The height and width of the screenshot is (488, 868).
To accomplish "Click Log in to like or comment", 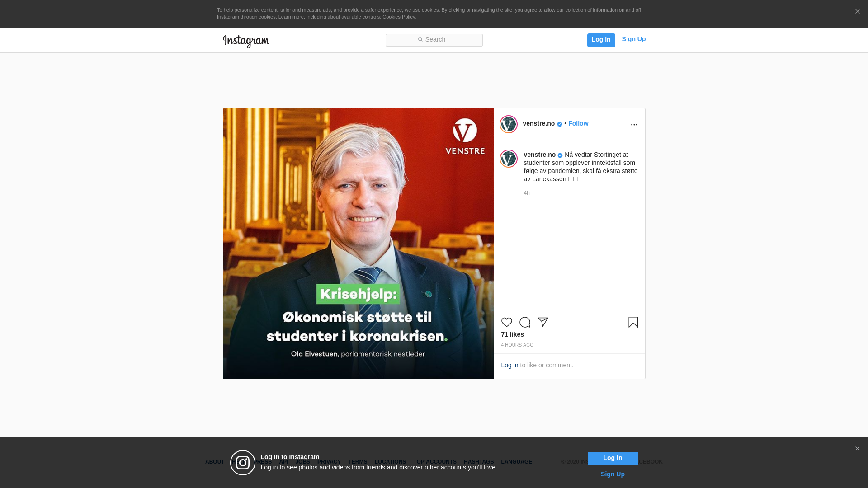I will pyautogui.click(x=509, y=365).
